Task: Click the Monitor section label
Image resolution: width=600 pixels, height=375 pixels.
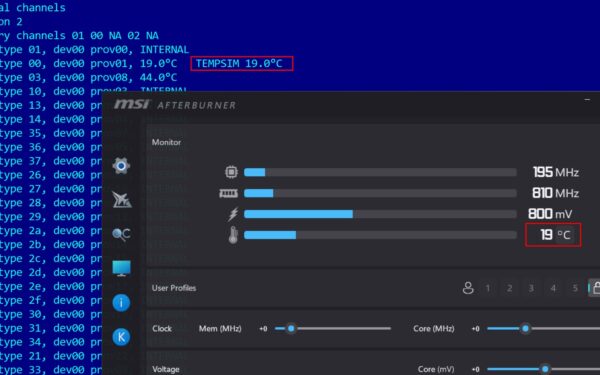Action: coord(166,142)
